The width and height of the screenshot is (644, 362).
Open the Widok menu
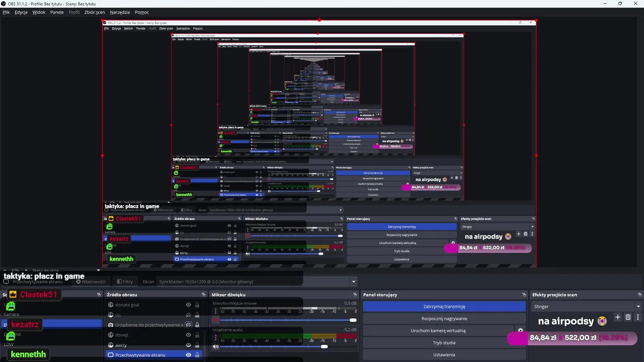(x=39, y=12)
